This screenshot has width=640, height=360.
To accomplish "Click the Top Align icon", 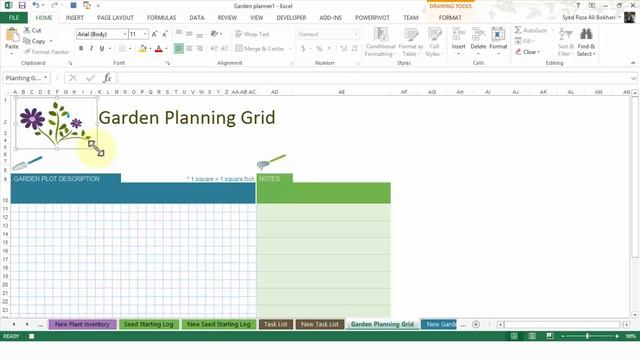I will click(x=179, y=33).
